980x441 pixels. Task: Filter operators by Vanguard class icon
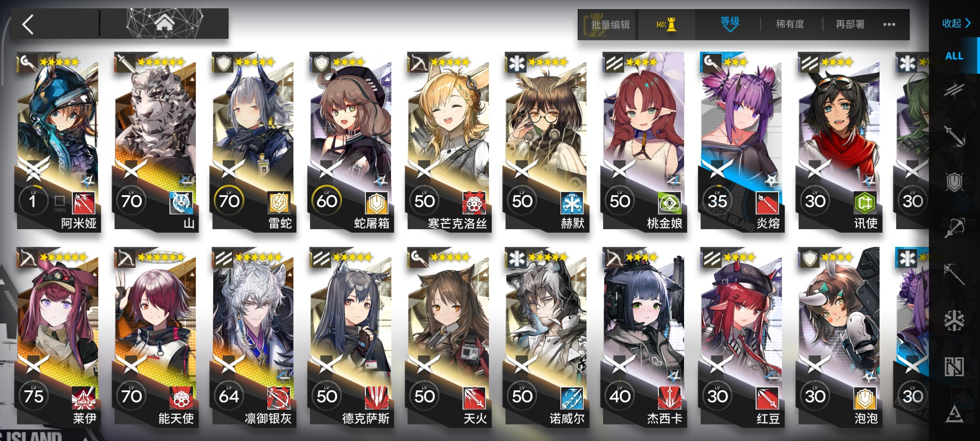[x=954, y=90]
